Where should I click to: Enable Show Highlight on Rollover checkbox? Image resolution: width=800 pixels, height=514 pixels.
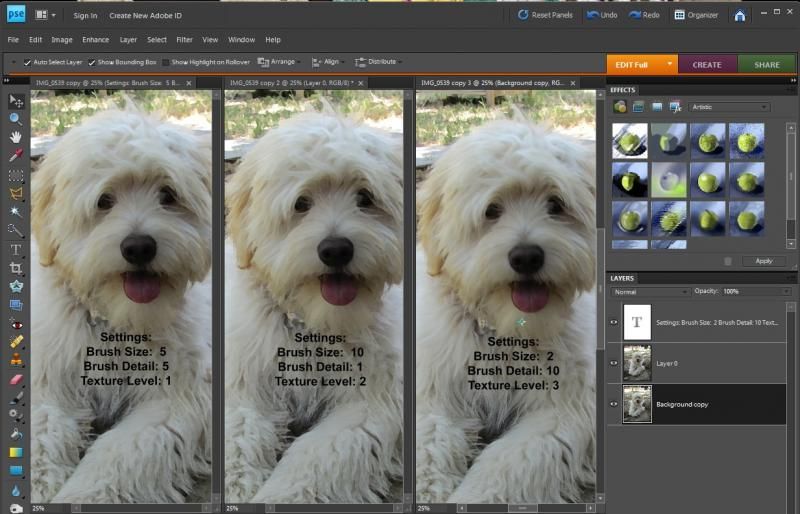tap(166, 62)
